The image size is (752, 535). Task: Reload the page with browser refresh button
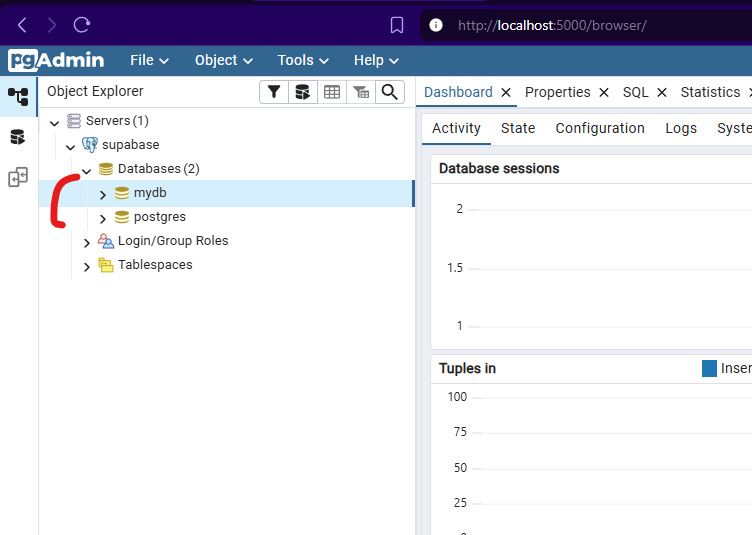tap(82, 25)
